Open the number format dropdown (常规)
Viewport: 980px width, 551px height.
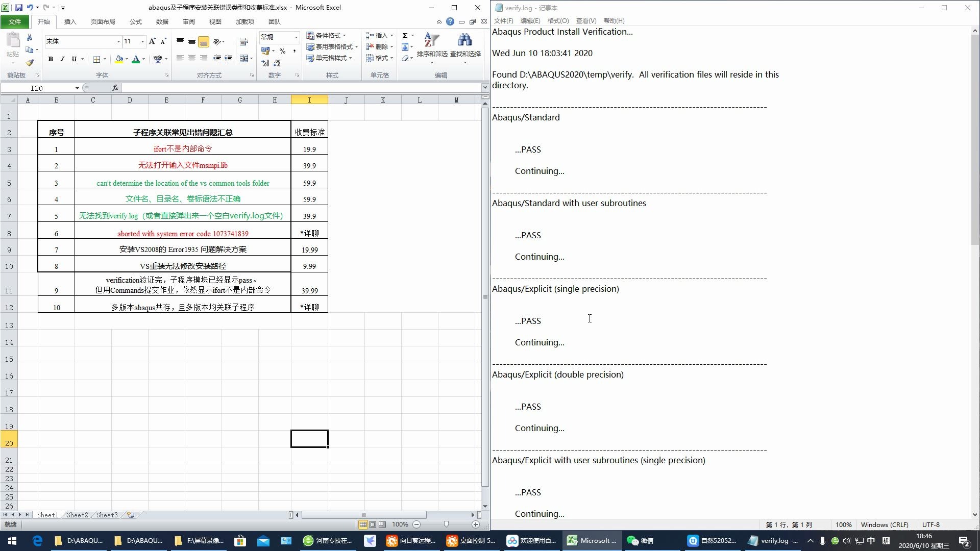[296, 37]
